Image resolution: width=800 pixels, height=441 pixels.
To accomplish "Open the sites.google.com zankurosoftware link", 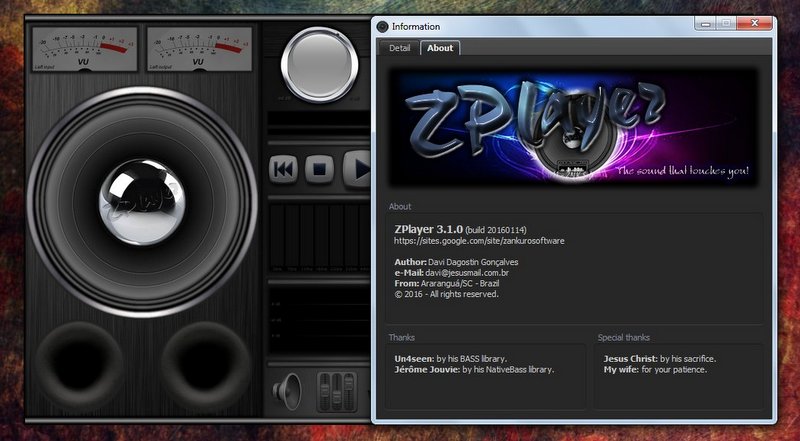I will (479, 240).
